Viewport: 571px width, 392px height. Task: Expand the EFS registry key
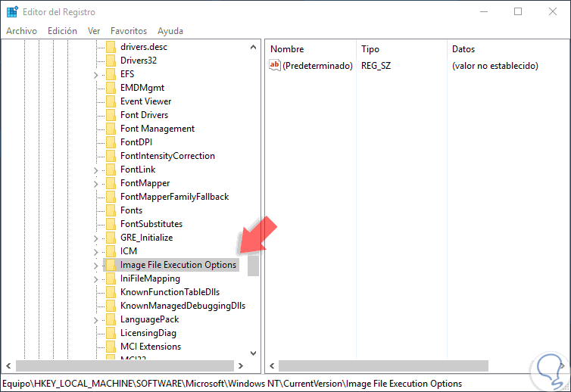(95, 74)
